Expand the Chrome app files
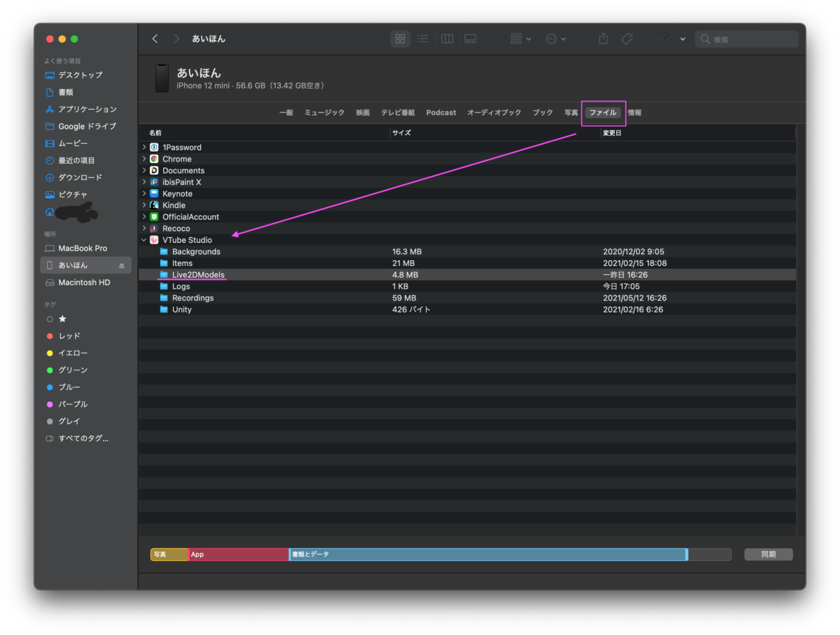Image resolution: width=840 pixels, height=635 pixels. coord(144,159)
